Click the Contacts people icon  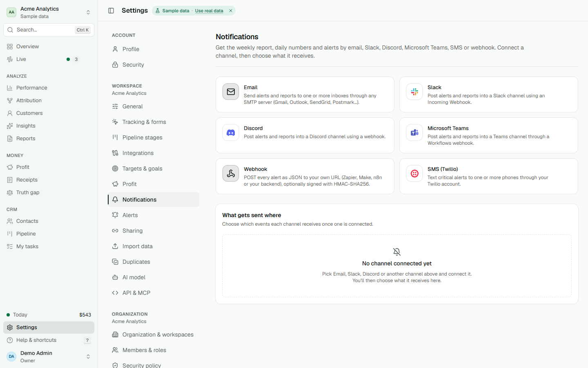[10, 221]
